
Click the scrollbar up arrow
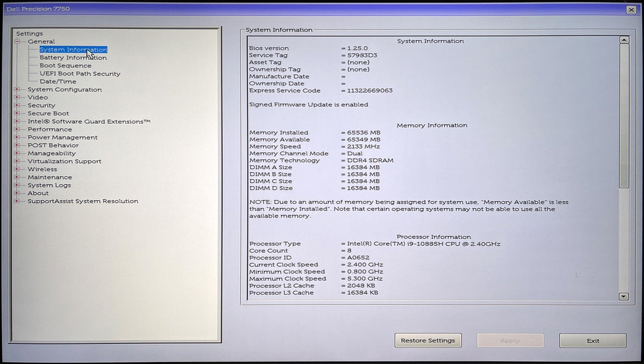tap(624, 40)
